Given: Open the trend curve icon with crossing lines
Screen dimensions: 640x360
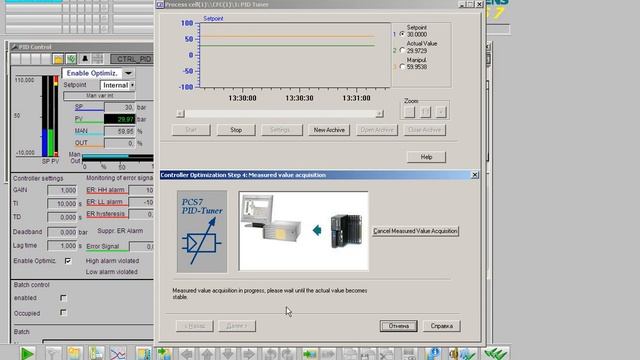Looking at the screenshot, I should pyautogui.click(x=118, y=354).
